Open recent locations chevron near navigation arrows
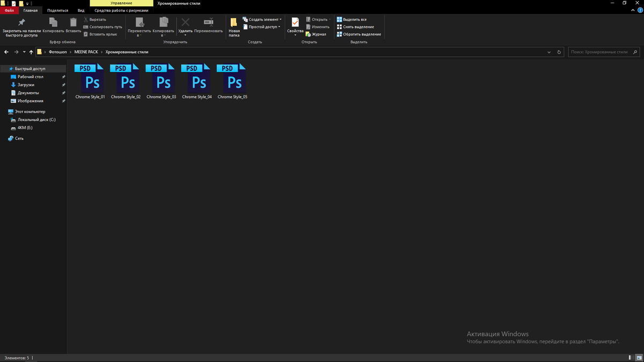This screenshot has height=362, width=644. pyautogui.click(x=24, y=52)
